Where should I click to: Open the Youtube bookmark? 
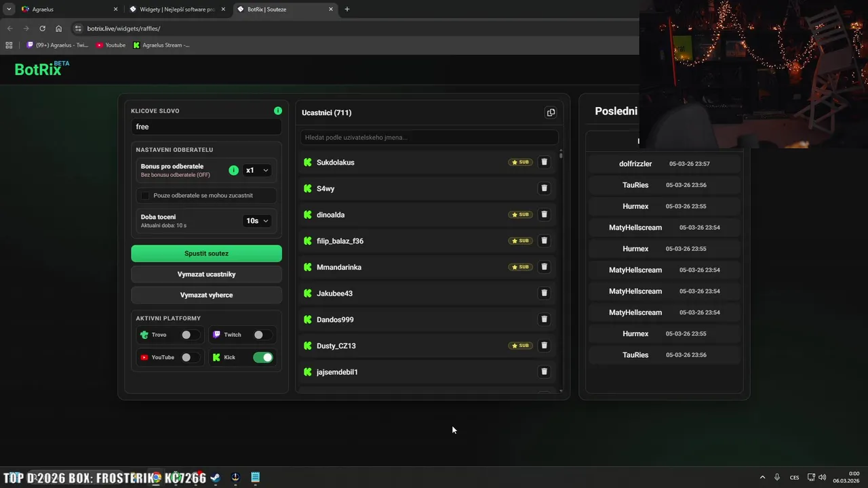pos(111,45)
